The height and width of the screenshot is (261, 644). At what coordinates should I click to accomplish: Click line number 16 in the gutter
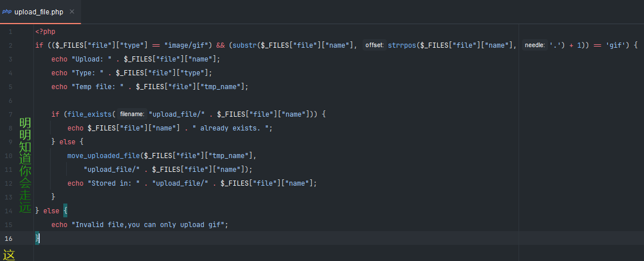pyautogui.click(x=9, y=238)
